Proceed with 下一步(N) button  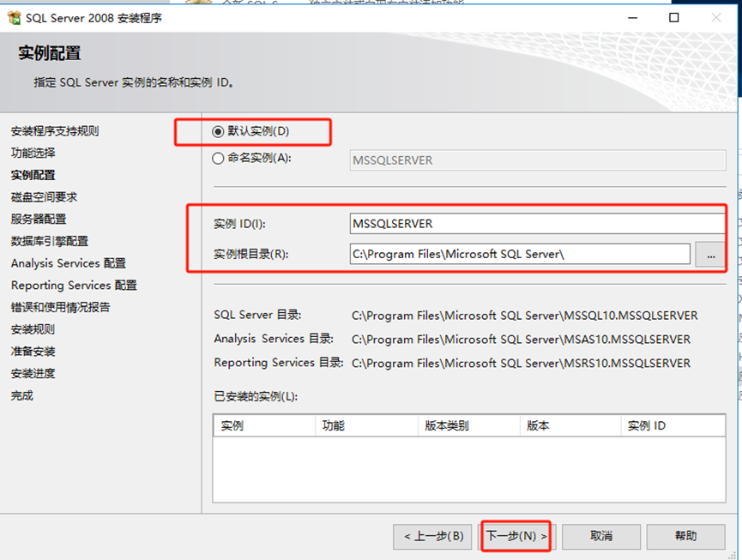click(516, 536)
